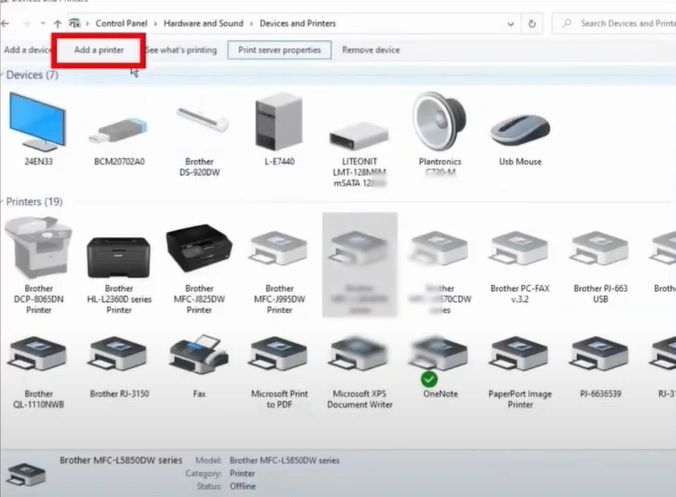The image size is (676, 497).
Task: Select the Brother DS-920DW scanner icon
Action: [199, 125]
